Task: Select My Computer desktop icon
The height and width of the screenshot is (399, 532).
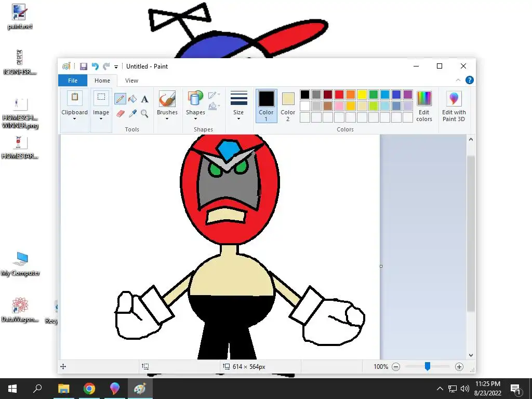Action: tap(20, 263)
